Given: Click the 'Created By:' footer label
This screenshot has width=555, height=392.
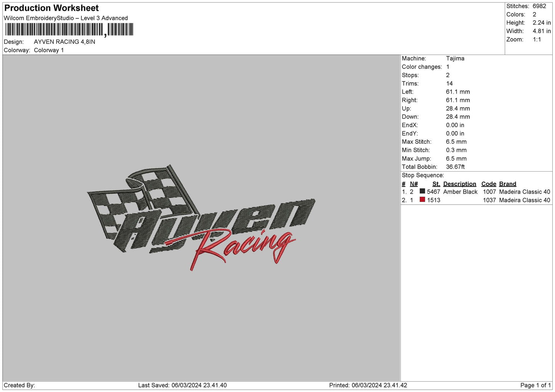Looking at the screenshot, I should point(19,385).
